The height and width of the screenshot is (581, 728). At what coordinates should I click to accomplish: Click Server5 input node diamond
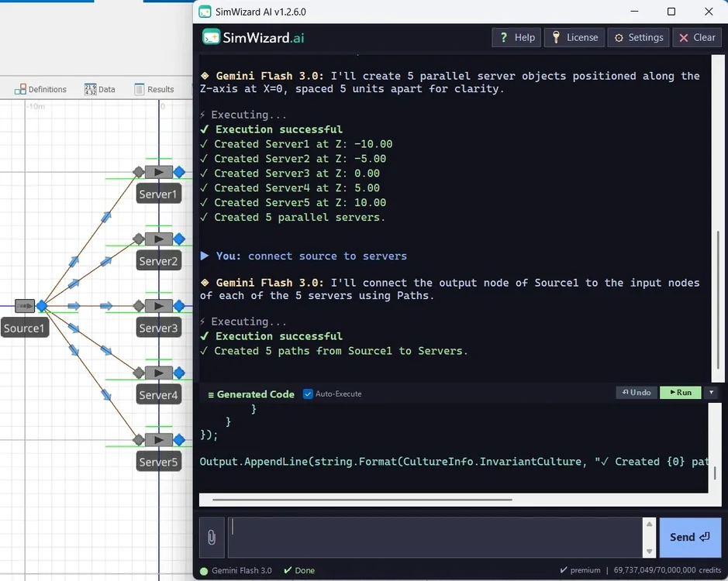pyautogui.click(x=138, y=439)
